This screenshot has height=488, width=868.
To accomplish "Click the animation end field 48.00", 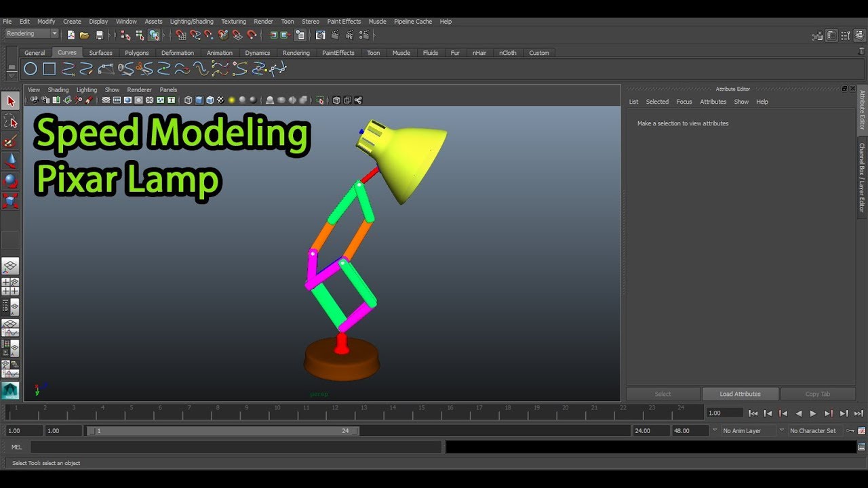I will coord(690,430).
